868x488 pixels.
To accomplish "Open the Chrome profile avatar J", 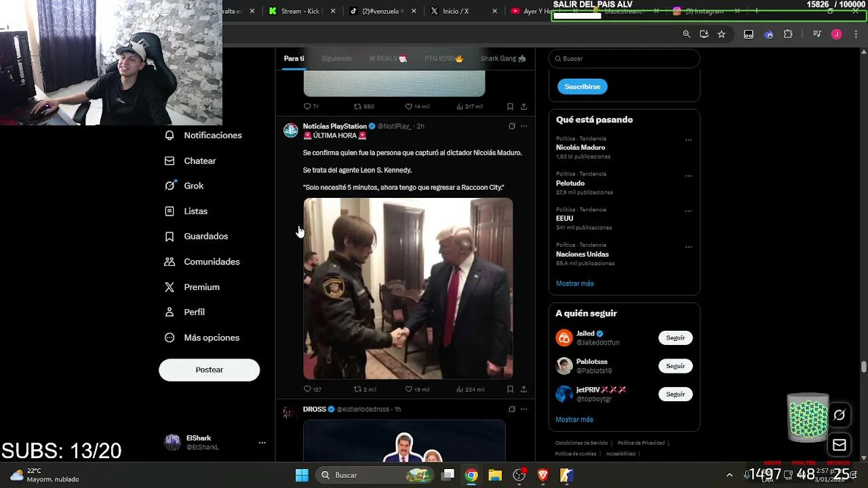I will (836, 34).
